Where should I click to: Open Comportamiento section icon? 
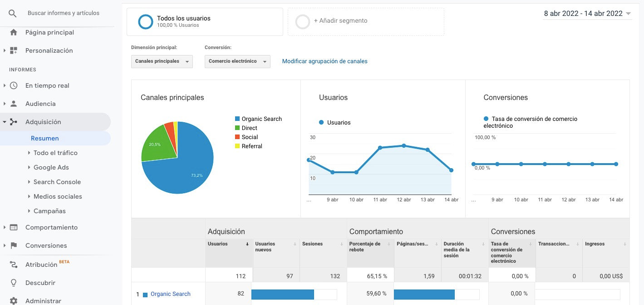click(x=14, y=227)
